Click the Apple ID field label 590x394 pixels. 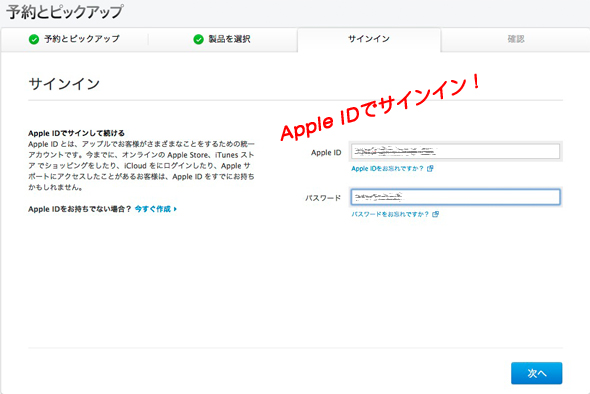pos(326,152)
